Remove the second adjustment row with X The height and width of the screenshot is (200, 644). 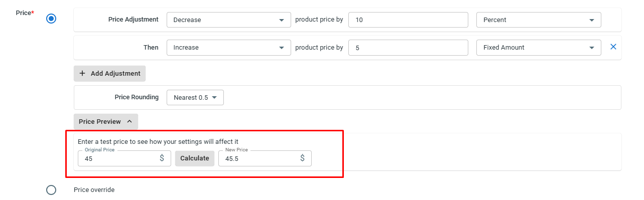click(613, 47)
